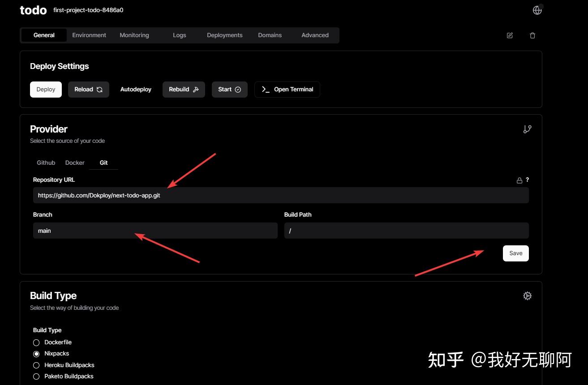Click the lock icon beside Repository URL
Viewport: 588px width, 385px height.
tap(519, 180)
